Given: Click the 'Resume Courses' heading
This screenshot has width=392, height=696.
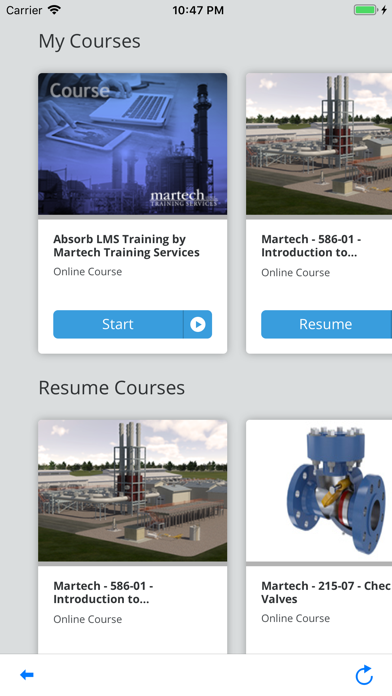Looking at the screenshot, I should pos(111,388).
